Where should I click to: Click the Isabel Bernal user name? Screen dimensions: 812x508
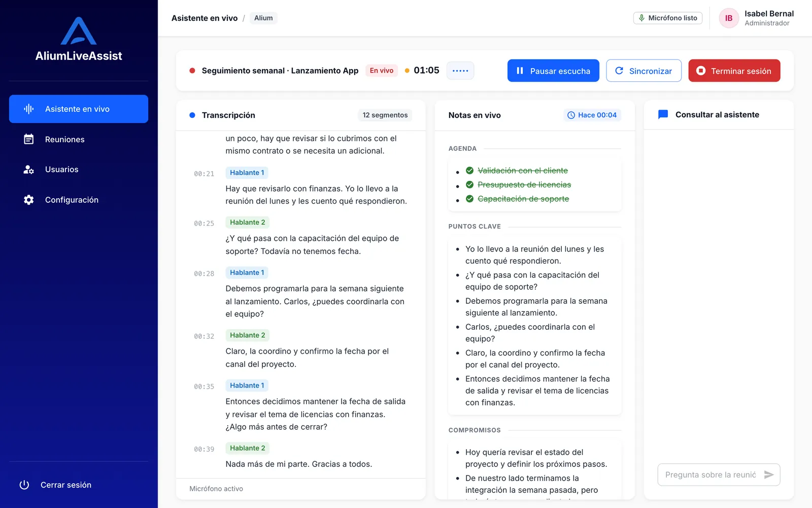pos(769,14)
